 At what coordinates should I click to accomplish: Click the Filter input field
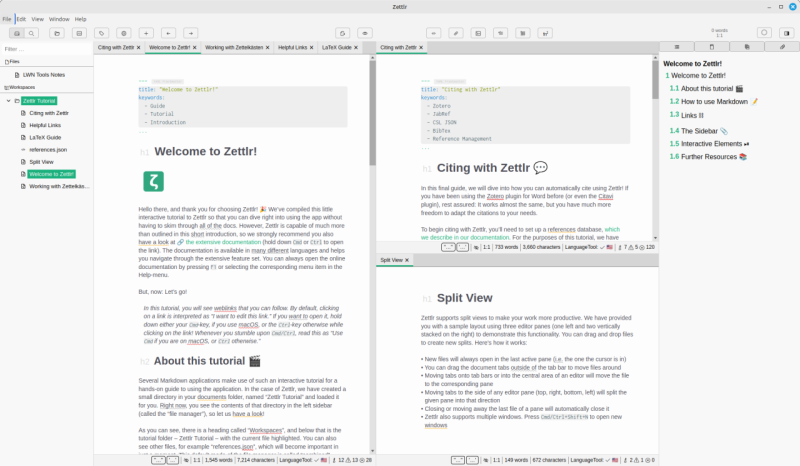pos(45,48)
